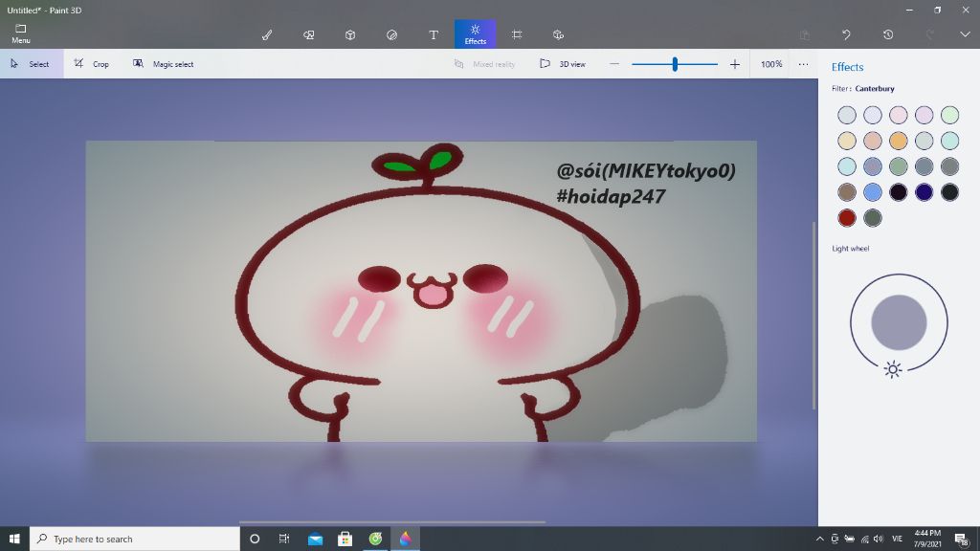Open the volume speaker tray icon
The image size is (980, 551).
point(879,539)
